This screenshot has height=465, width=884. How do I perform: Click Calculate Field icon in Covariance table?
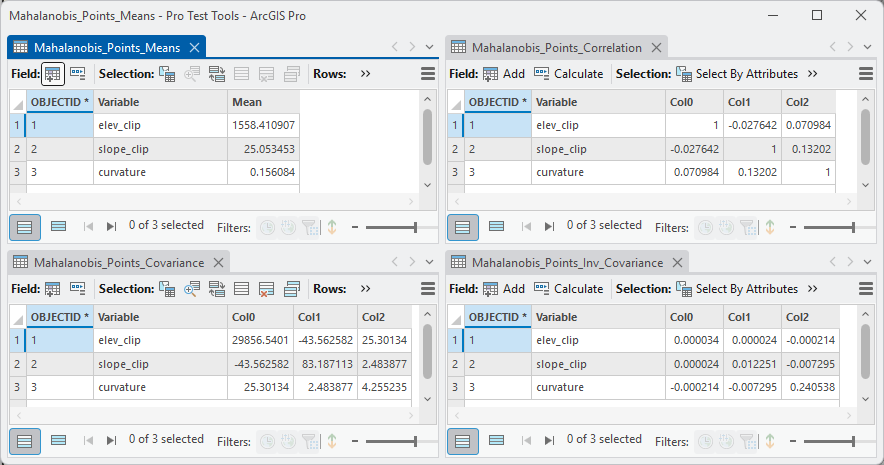(78, 289)
